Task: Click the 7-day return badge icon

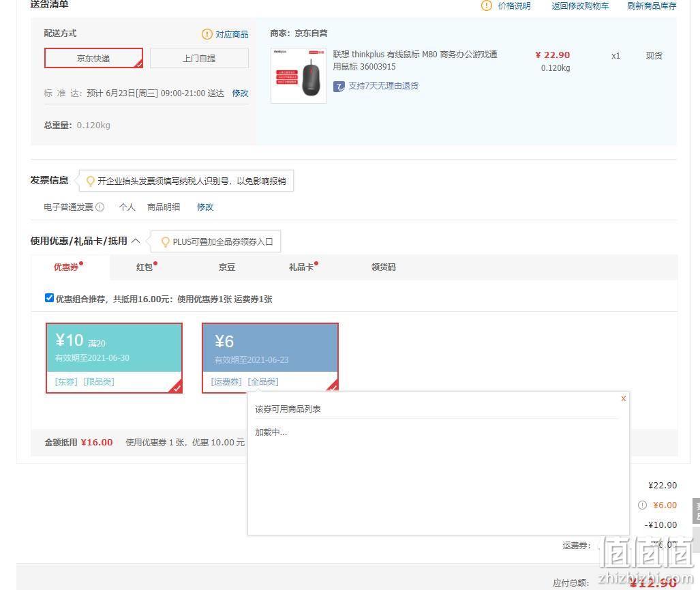Action: [x=339, y=86]
